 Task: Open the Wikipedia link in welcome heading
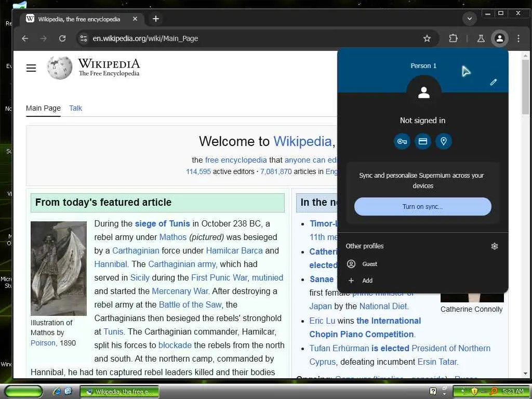[x=302, y=141]
